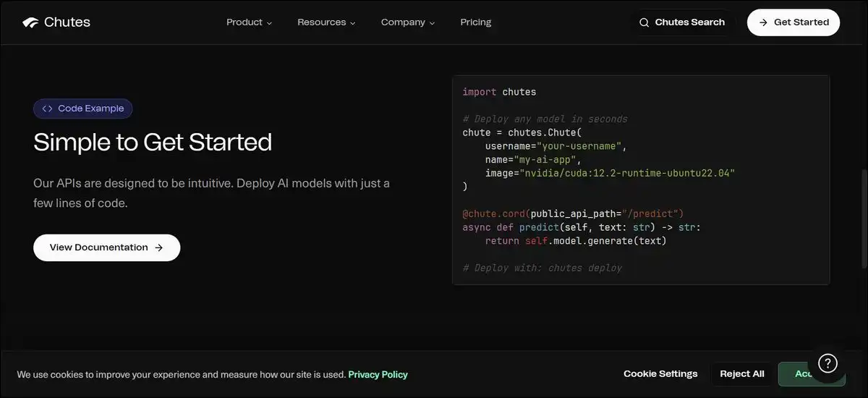The image size is (868, 398).
Task: Click the Get Started button
Action: (793, 22)
